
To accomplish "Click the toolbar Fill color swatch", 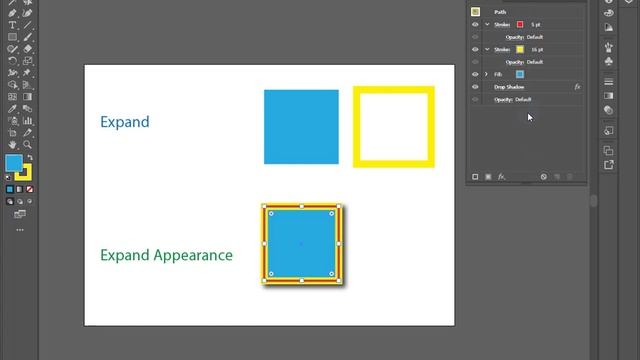I will pos(14,163).
